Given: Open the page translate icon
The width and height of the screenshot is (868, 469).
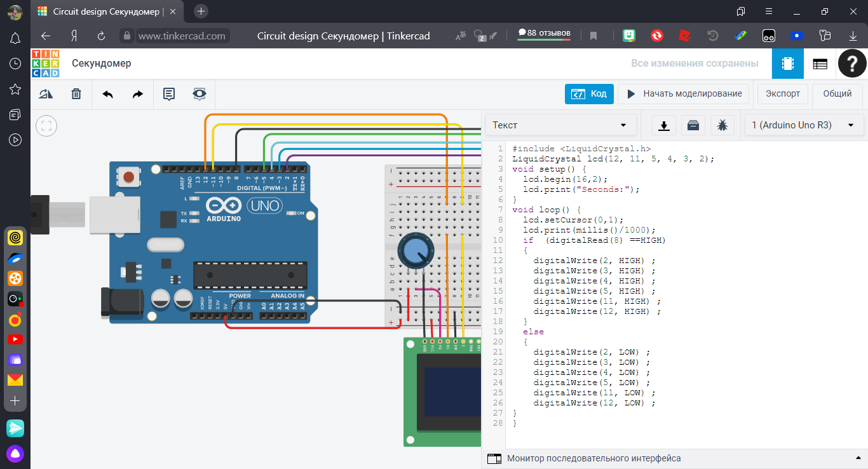Looking at the screenshot, I should point(461,36).
